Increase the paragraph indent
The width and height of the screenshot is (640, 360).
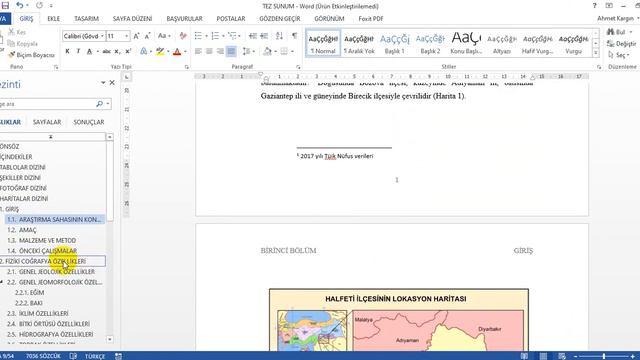tap(264, 36)
